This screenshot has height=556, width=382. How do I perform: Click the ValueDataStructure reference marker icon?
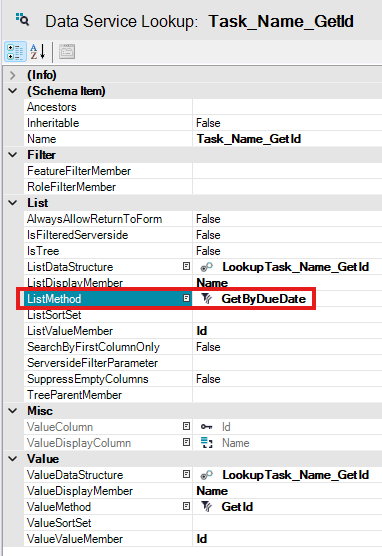tap(186, 474)
